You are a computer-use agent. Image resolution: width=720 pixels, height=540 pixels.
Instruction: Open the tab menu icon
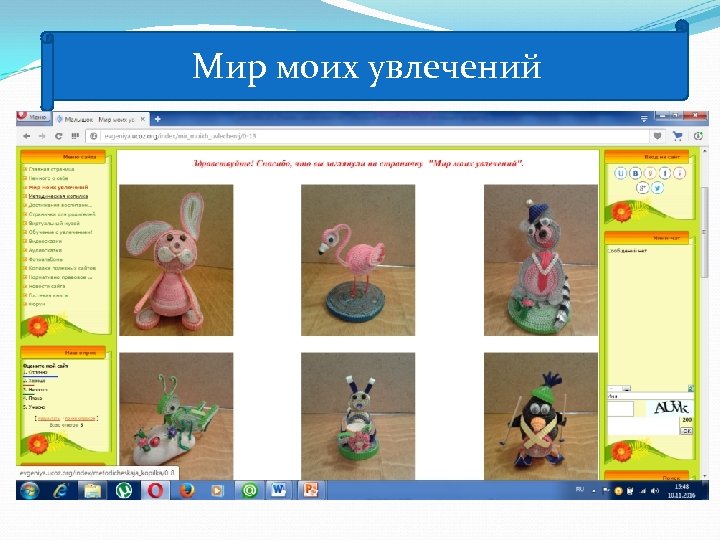[x=644, y=119]
